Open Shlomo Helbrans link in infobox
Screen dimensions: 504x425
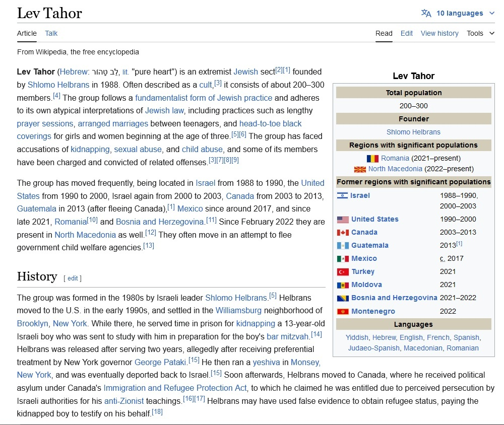click(413, 132)
